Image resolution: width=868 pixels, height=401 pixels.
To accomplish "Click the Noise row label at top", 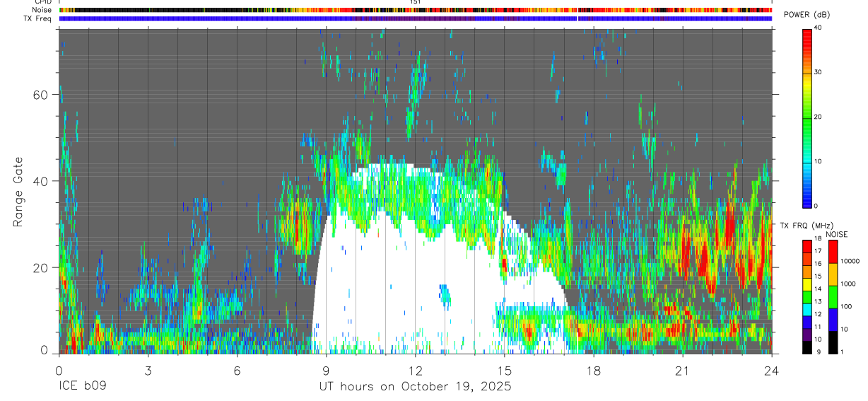I will click(x=41, y=10).
